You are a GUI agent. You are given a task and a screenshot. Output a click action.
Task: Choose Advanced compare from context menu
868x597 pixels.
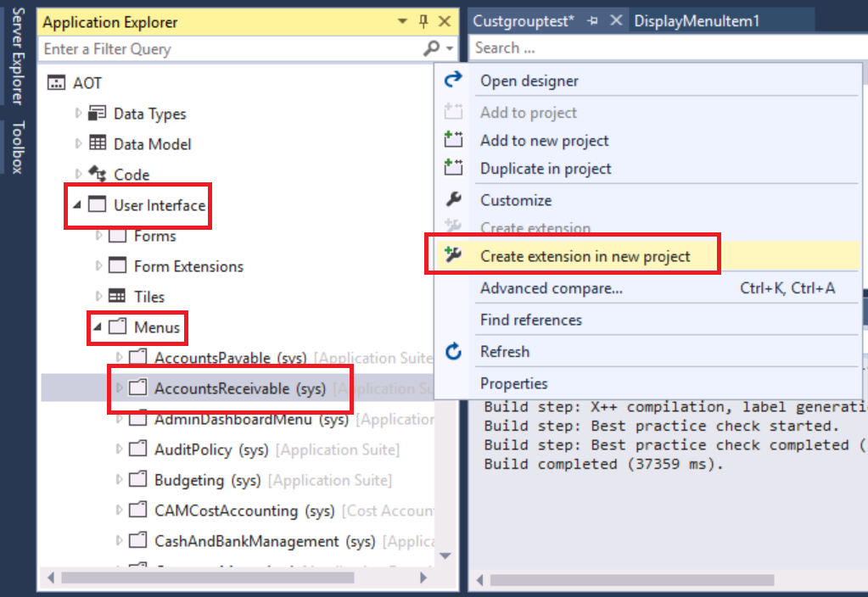coord(551,288)
